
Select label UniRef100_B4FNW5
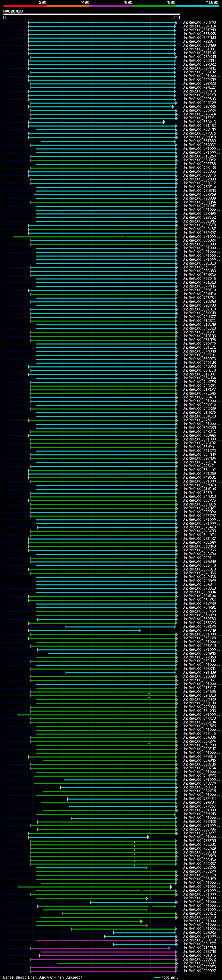(199, 38)
